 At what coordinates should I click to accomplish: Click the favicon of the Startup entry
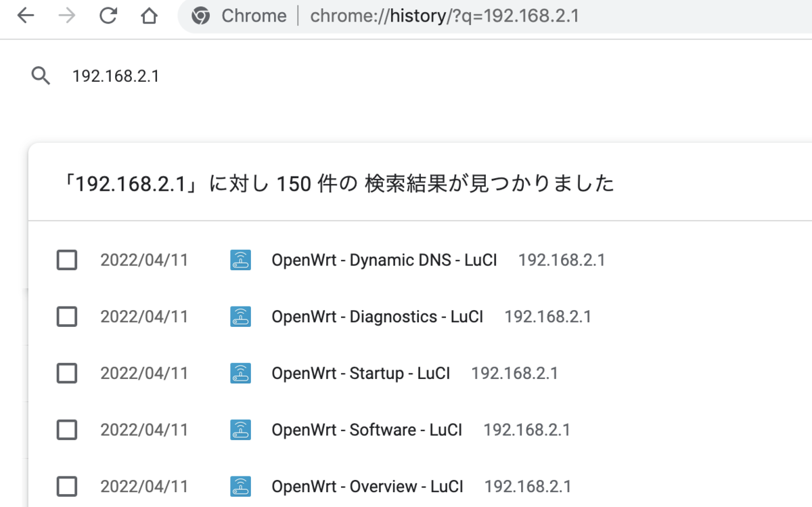pos(241,373)
